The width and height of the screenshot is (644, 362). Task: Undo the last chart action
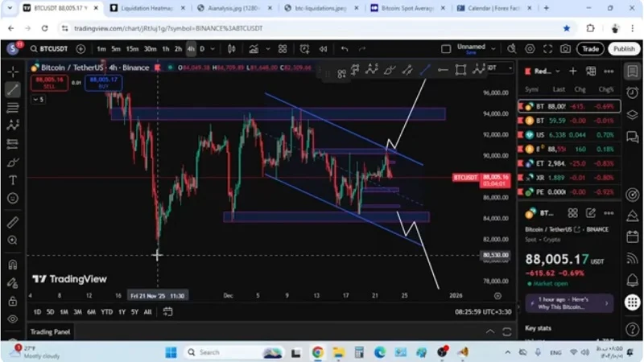[345, 49]
